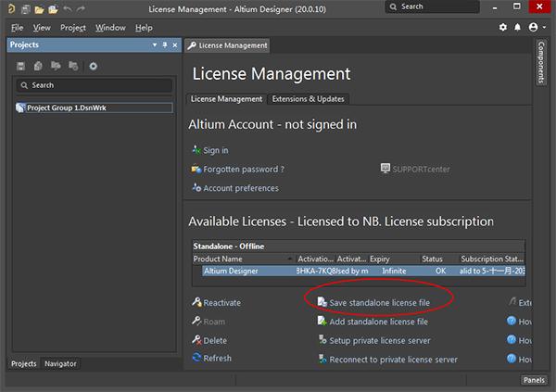Image resolution: width=556 pixels, height=392 pixels.
Task: Open the Project menu
Action: (x=73, y=28)
